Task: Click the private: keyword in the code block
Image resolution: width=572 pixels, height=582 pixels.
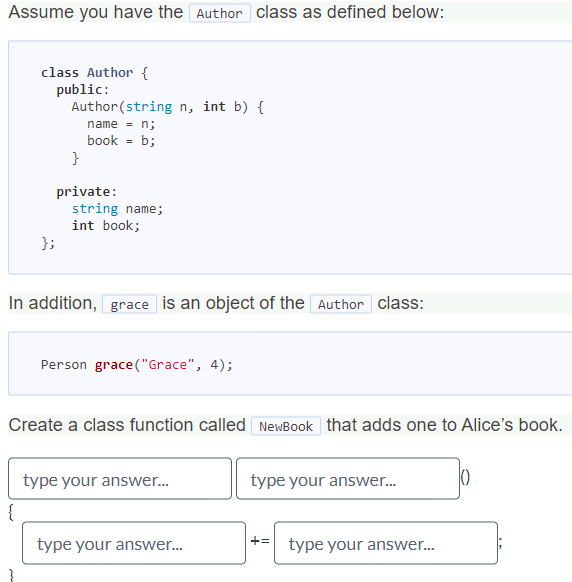Action: 86,192
